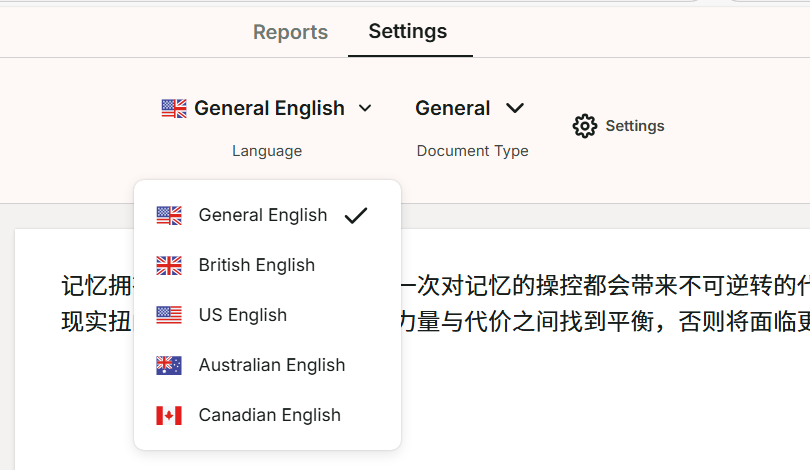
Task: Click the checkmark next to General English
Action: pos(355,215)
